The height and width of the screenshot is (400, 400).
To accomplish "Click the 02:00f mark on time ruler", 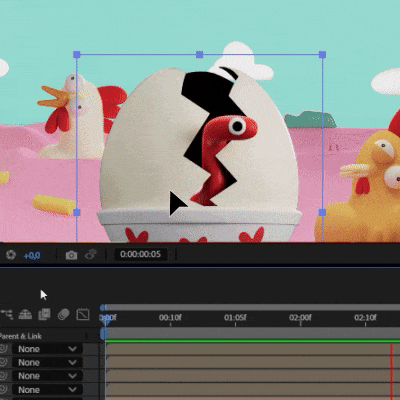I will tap(300, 317).
